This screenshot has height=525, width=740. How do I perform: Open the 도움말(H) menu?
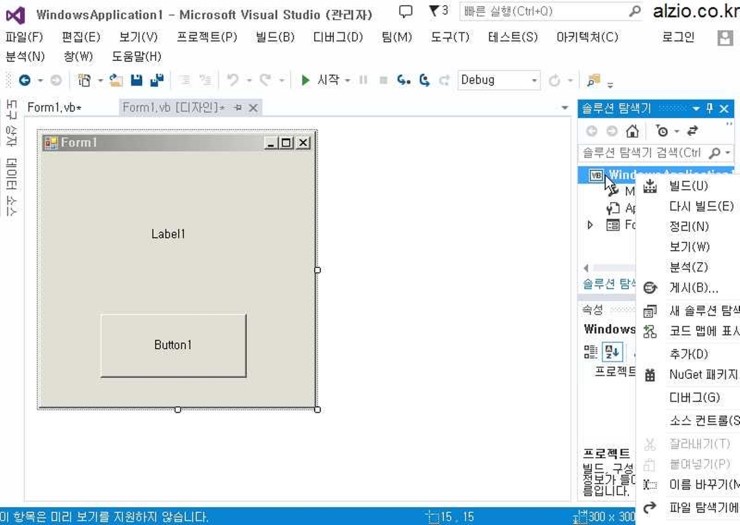136,57
